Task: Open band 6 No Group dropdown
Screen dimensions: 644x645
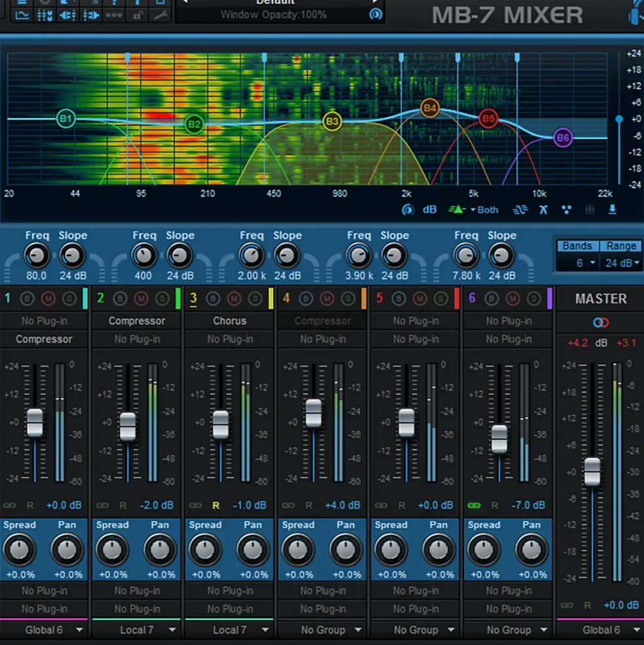Action: click(509, 630)
